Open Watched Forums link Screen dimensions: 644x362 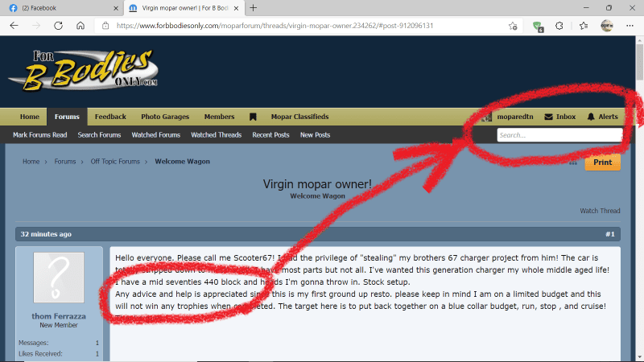(156, 135)
